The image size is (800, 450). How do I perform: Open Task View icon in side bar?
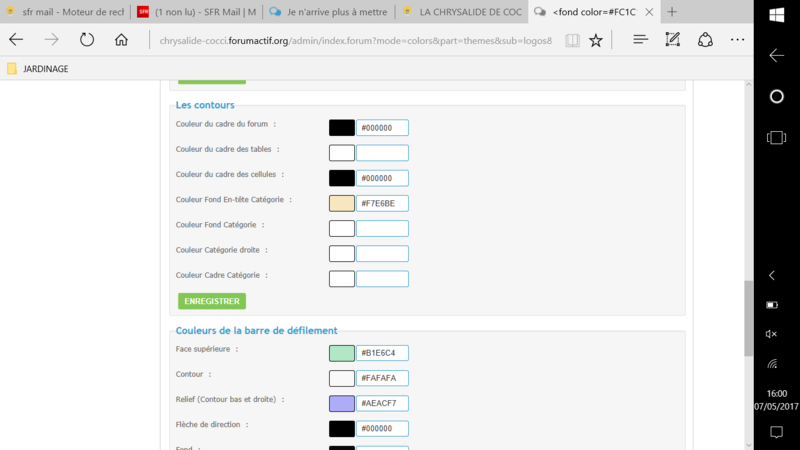pyautogui.click(x=777, y=137)
